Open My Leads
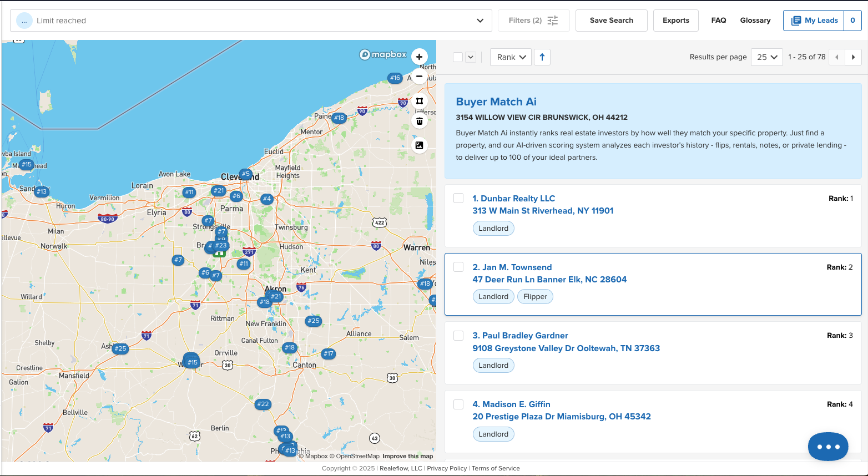This screenshot has width=868, height=476. [814, 21]
